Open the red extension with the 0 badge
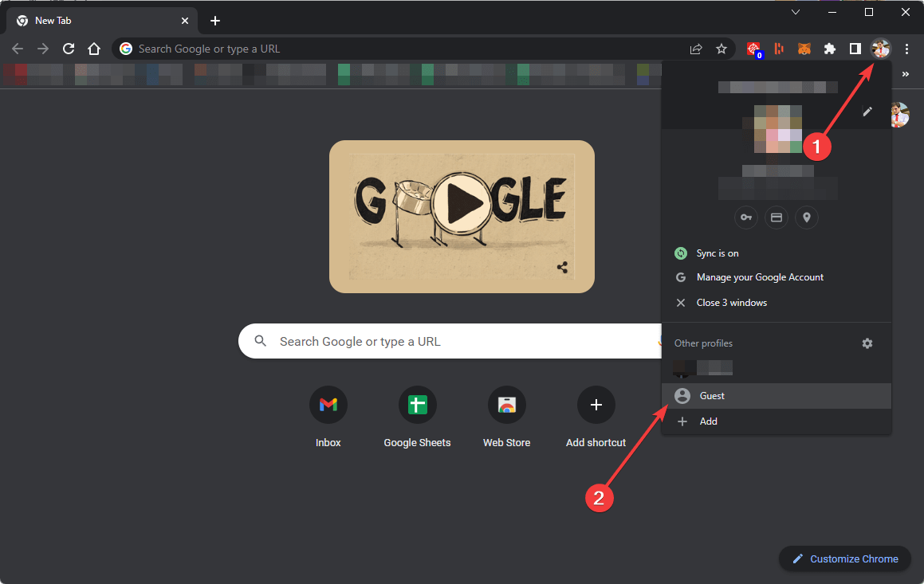The image size is (924, 584). 753,49
